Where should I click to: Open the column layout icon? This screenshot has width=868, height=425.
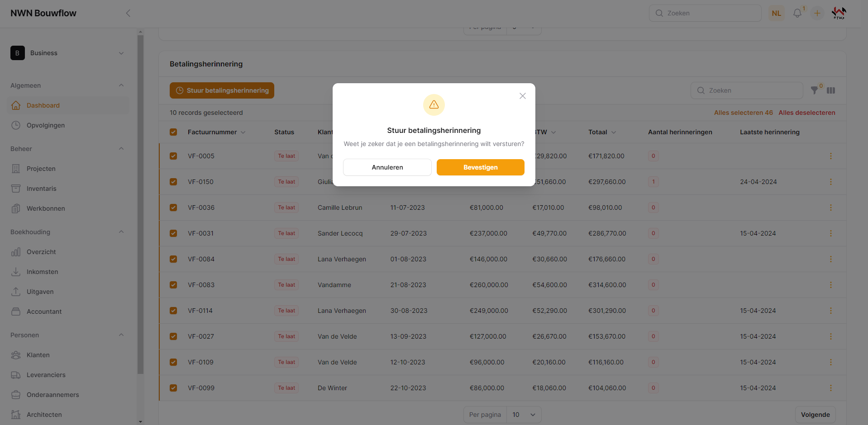tap(831, 90)
